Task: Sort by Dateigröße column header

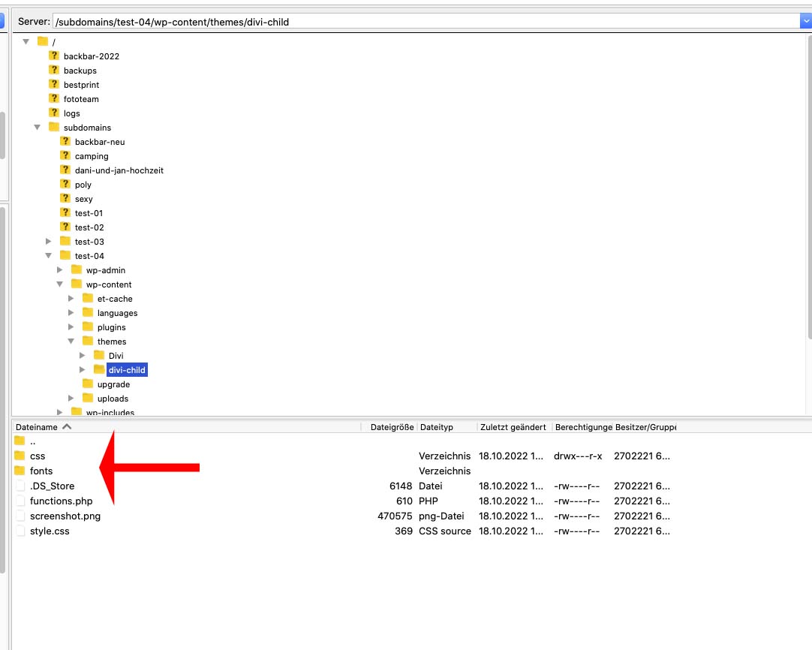Action: (x=392, y=427)
